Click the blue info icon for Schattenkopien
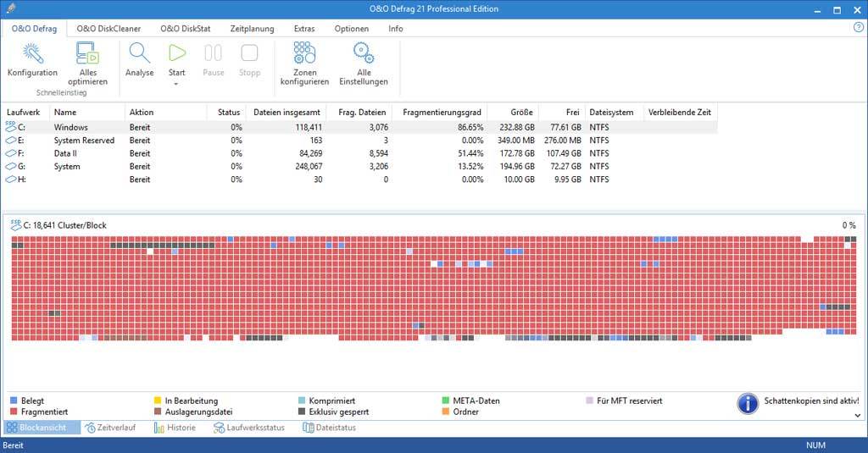The image size is (868, 453). click(748, 403)
